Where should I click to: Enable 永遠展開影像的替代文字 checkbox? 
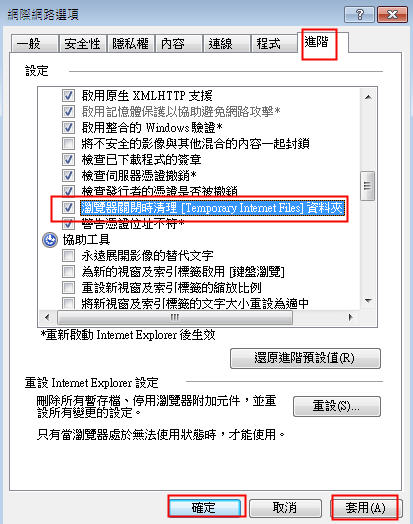point(68,256)
